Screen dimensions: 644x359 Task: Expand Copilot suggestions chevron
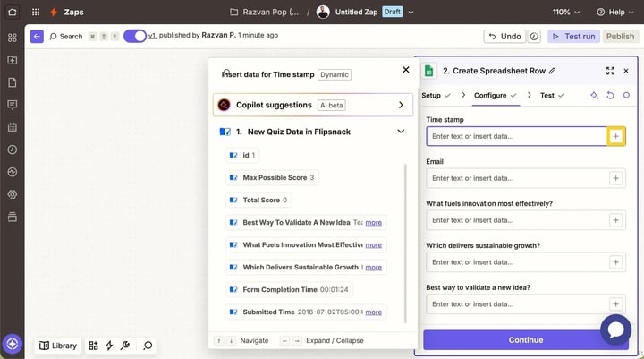401,106
